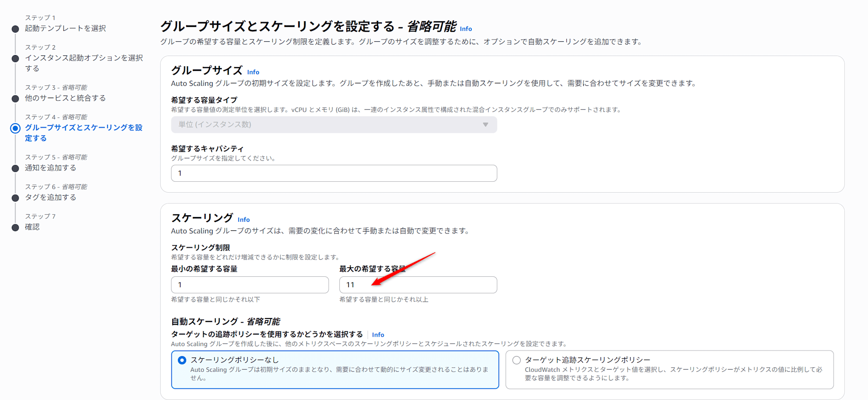This screenshot has width=868, height=400.
Task: Click 希望する容量タイプ label text
Action: (x=204, y=100)
